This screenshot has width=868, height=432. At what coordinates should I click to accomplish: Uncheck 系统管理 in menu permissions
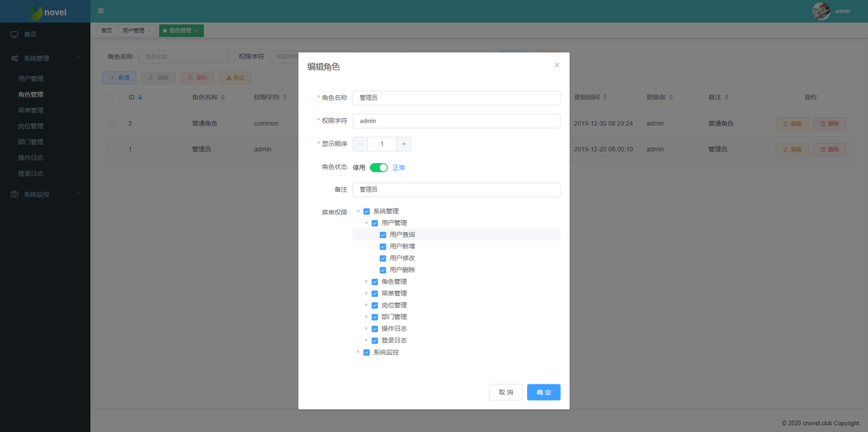pos(366,211)
